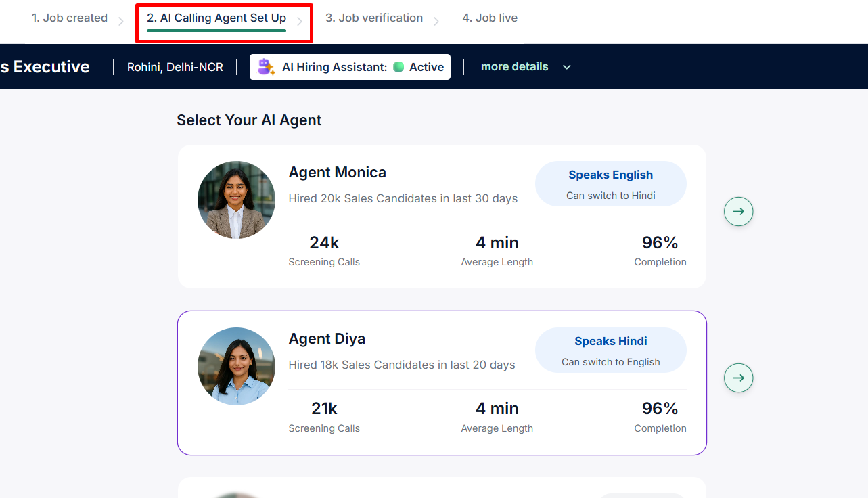868x498 pixels.
Task: Click the 24k Screening Calls value
Action: [x=324, y=242]
